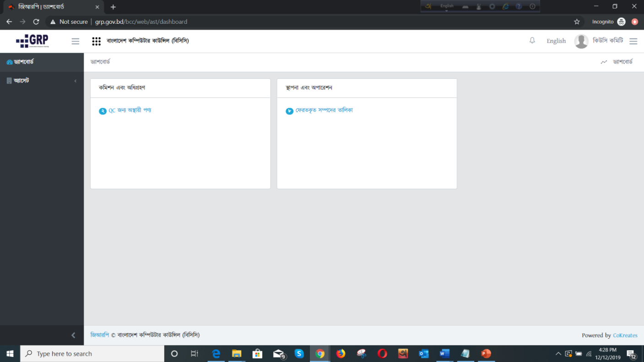644x362 pixels.
Task: Click the user profile avatar
Action: (x=581, y=41)
